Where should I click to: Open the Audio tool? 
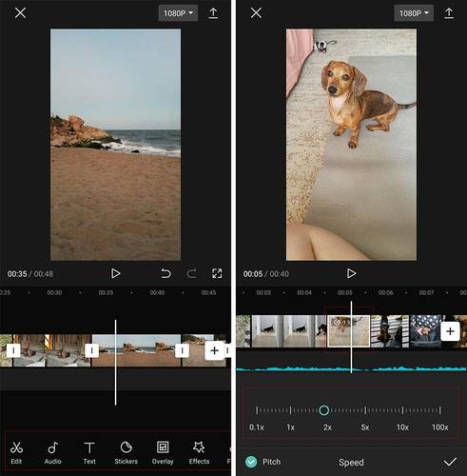point(52,453)
